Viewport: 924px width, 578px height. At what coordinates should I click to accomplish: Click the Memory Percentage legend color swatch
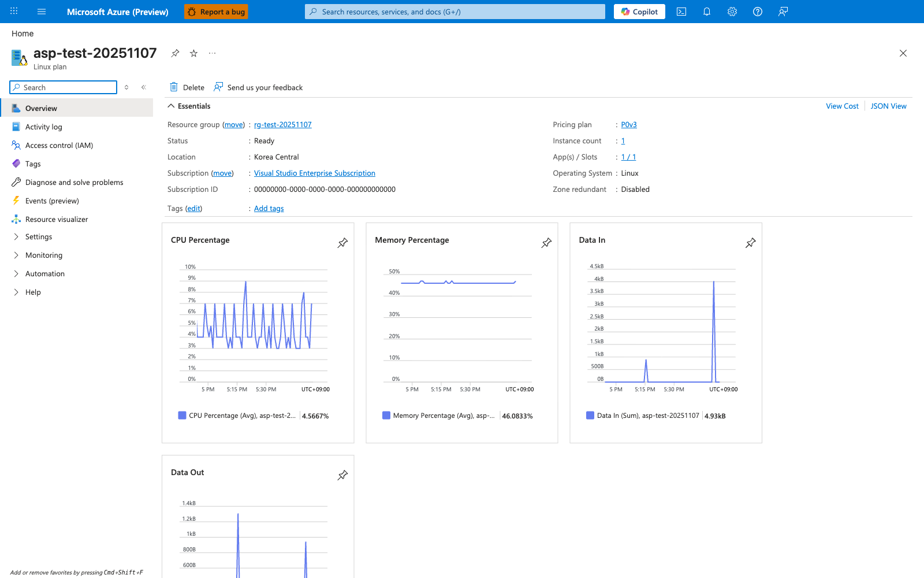click(x=386, y=415)
